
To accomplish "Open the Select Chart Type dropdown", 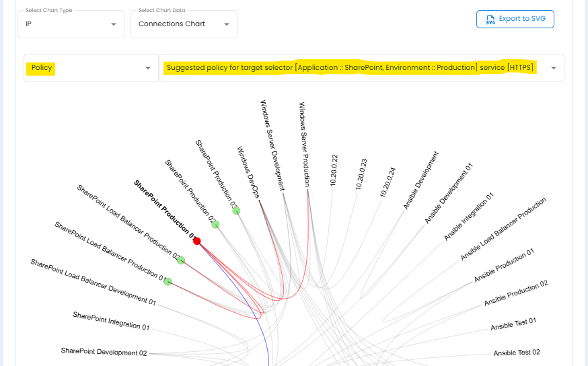I will (x=71, y=24).
